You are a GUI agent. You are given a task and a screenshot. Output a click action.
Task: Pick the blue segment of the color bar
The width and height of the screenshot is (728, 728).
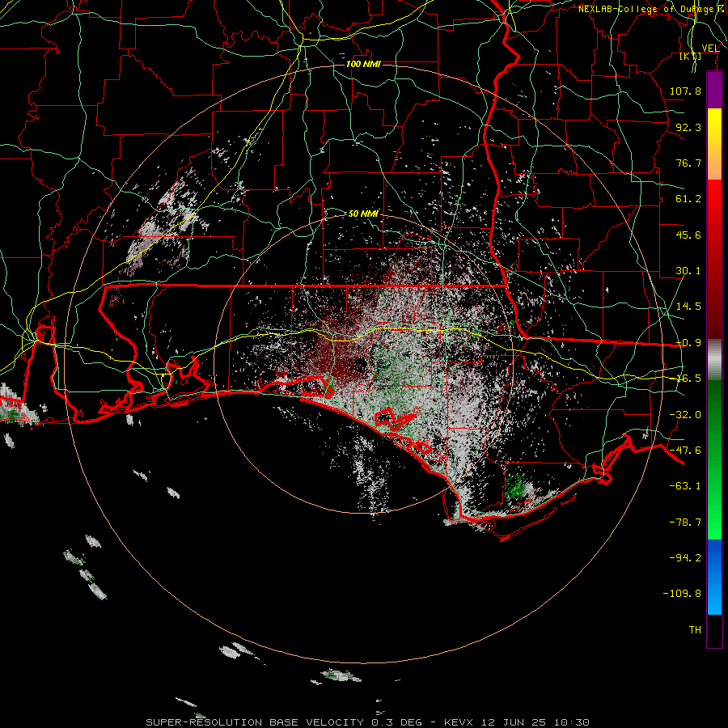pos(714,577)
